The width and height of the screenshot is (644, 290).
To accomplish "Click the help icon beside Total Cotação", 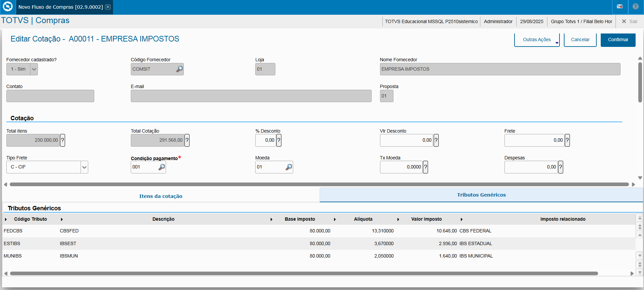I will point(187,140).
